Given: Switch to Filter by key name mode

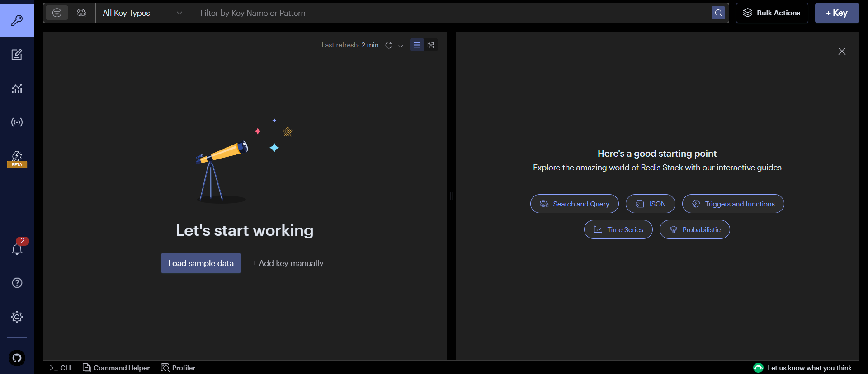Looking at the screenshot, I should click(x=57, y=13).
